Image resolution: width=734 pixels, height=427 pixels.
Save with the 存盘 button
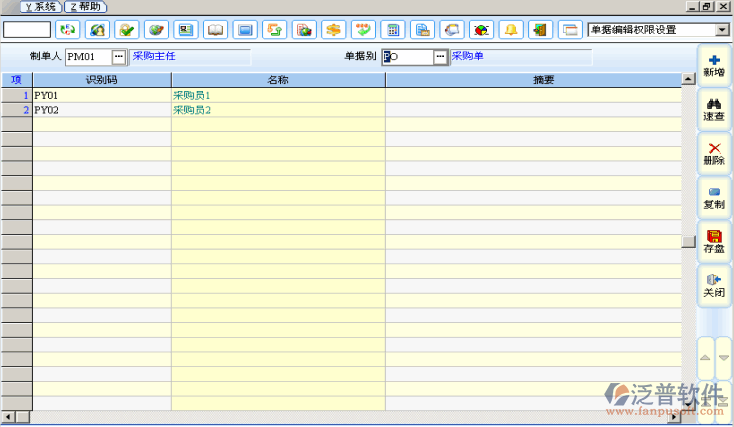(x=714, y=241)
